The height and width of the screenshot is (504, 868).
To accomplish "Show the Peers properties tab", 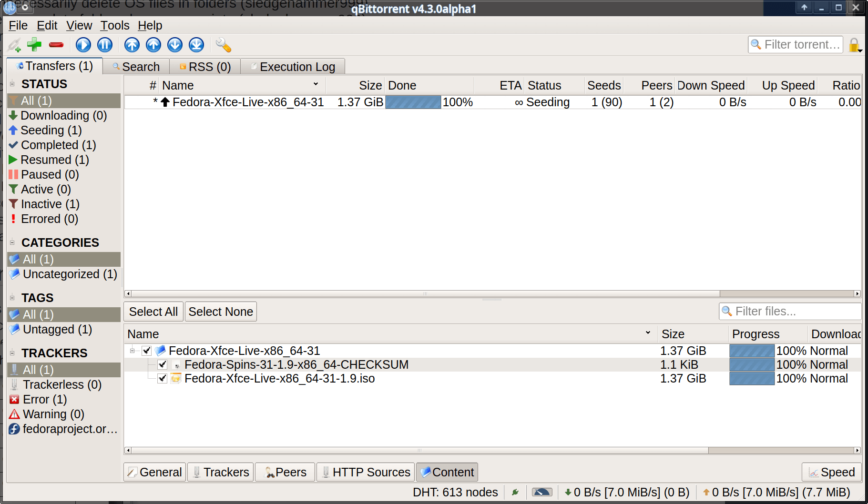I will click(x=285, y=472).
